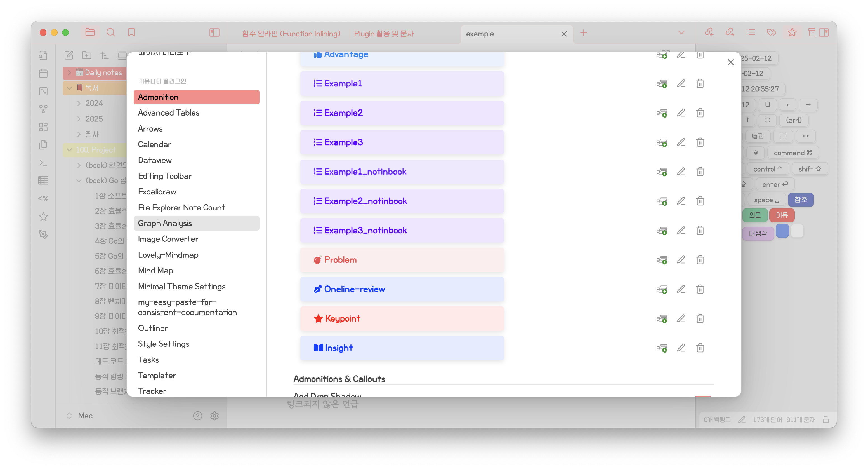
Task: Open Templater plugin settings
Action: [196, 375]
